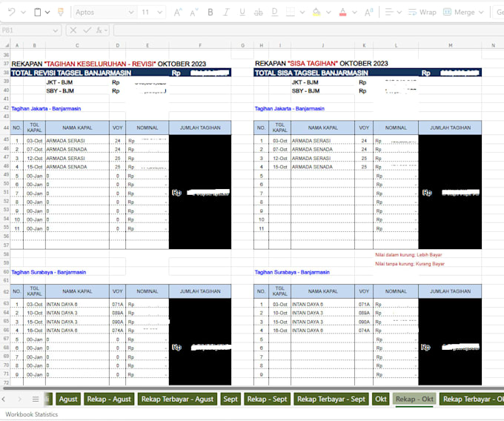The width and height of the screenshot is (504, 421).
Task: Apply red font color
Action: (x=342, y=12)
